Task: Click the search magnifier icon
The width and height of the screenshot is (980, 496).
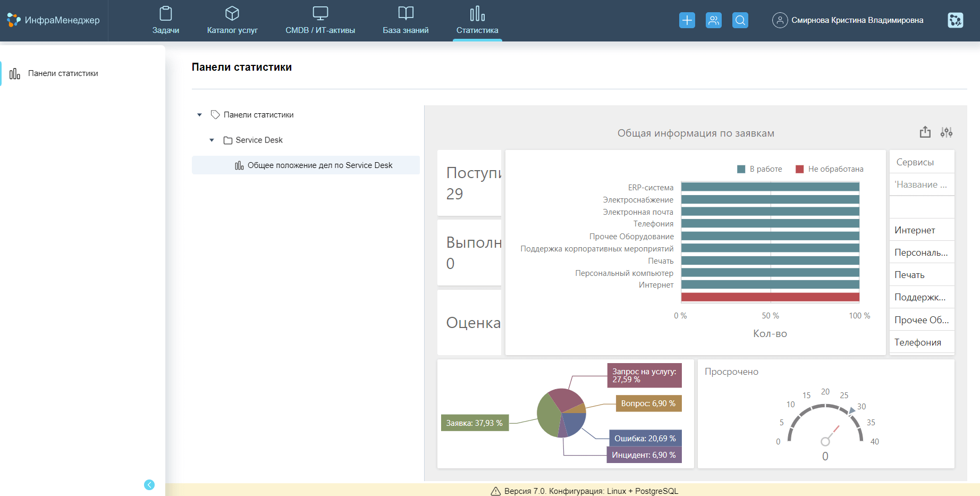Action: pyautogui.click(x=740, y=20)
